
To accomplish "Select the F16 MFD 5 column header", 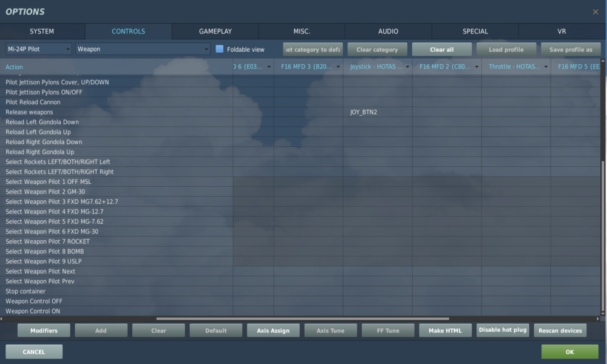I will [x=575, y=67].
